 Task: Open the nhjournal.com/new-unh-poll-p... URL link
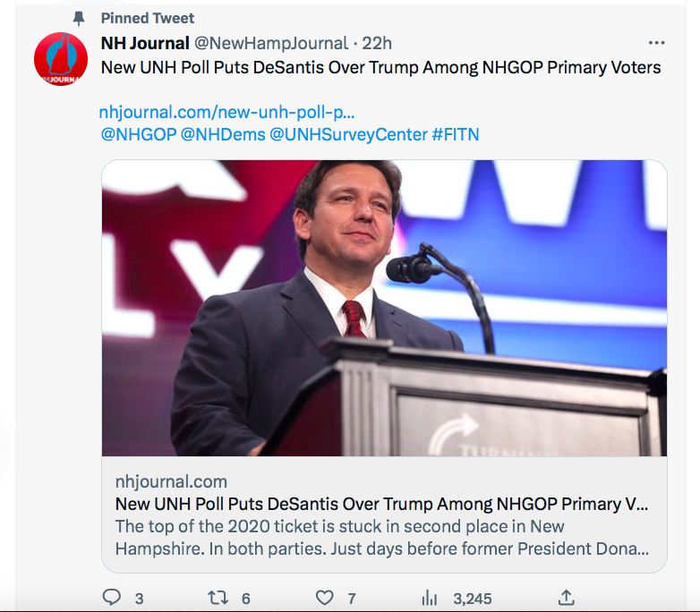coord(227,113)
